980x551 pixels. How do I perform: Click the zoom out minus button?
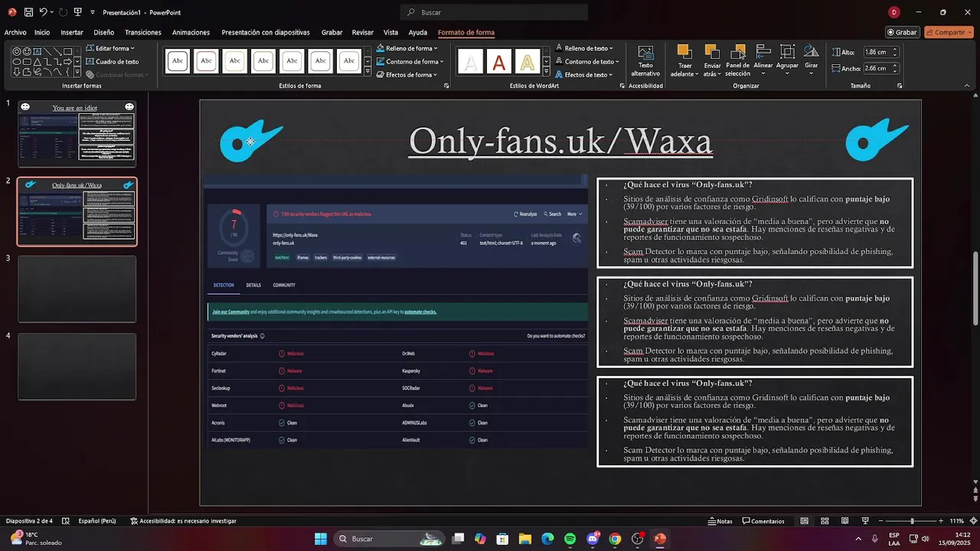coord(881,521)
